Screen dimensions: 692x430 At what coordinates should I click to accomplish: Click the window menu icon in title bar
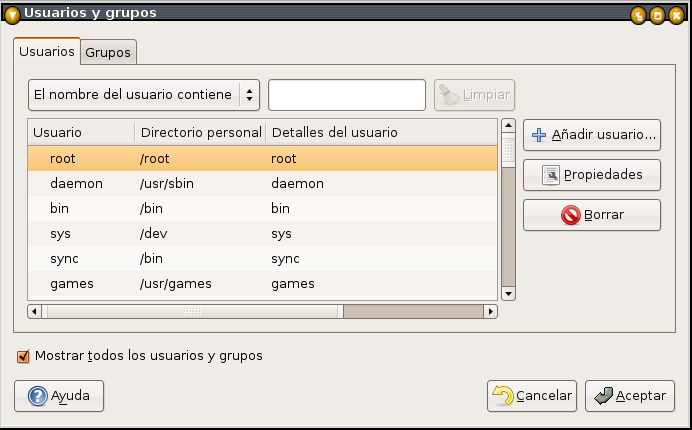(x=12, y=13)
